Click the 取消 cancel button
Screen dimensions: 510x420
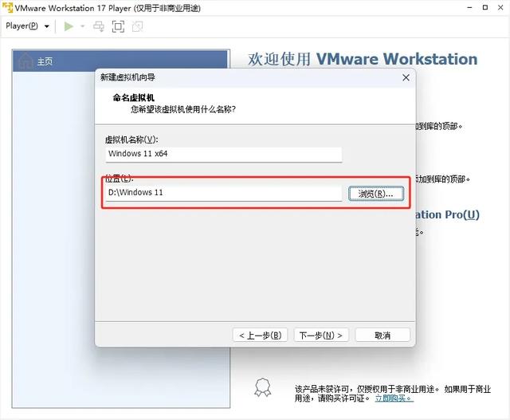[x=382, y=335]
